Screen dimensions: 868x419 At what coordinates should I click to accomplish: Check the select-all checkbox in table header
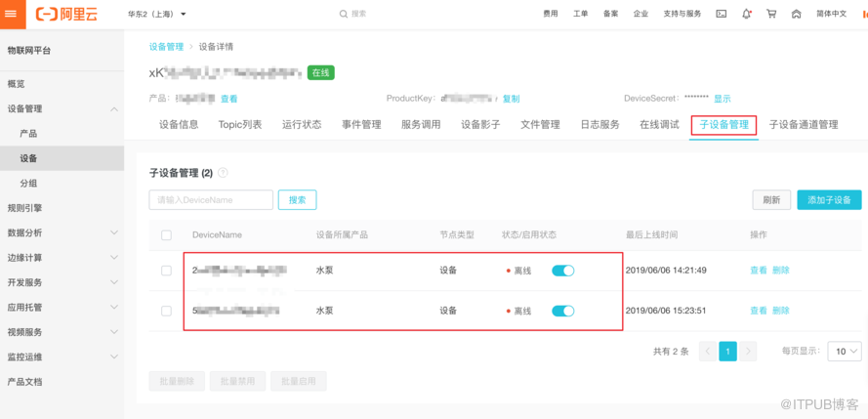point(166,235)
